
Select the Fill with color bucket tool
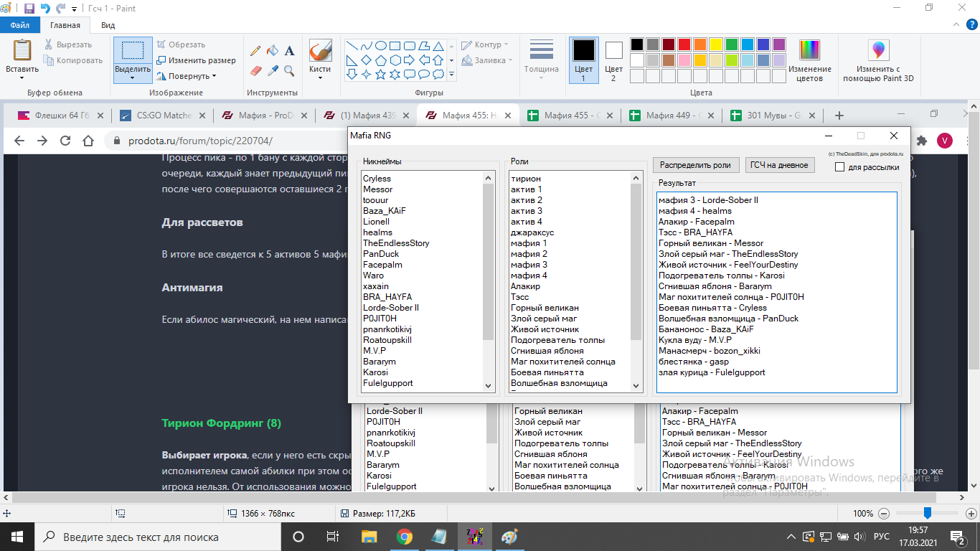pos(272,51)
